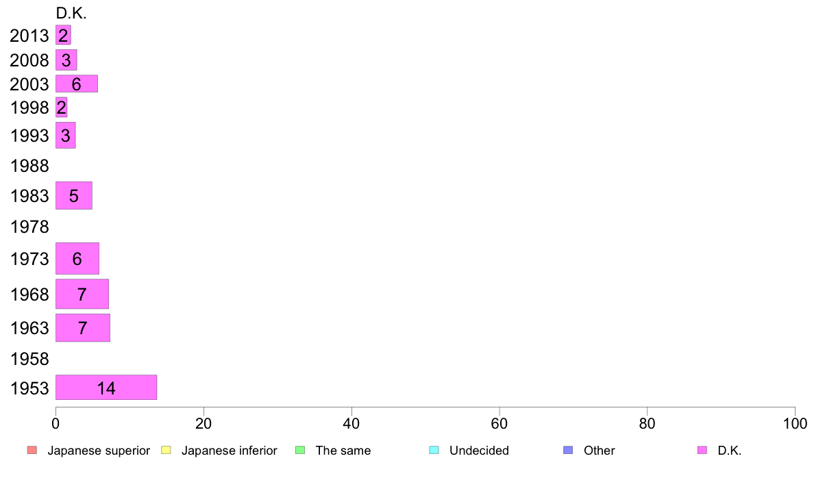Click the 1993 bar showing 3
Screen dimensions: 814x504
65,135
